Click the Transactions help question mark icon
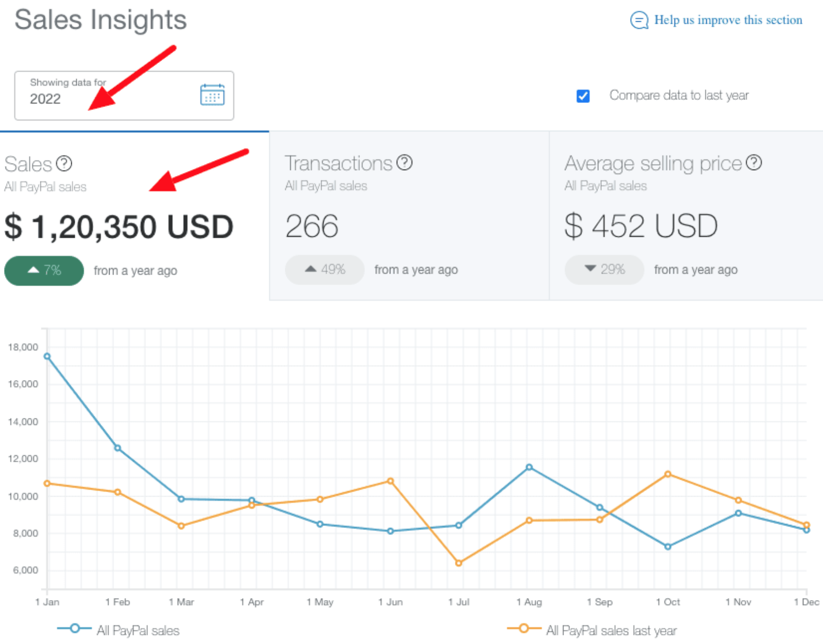823x644 pixels. pyautogui.click(x=404, y=163)
